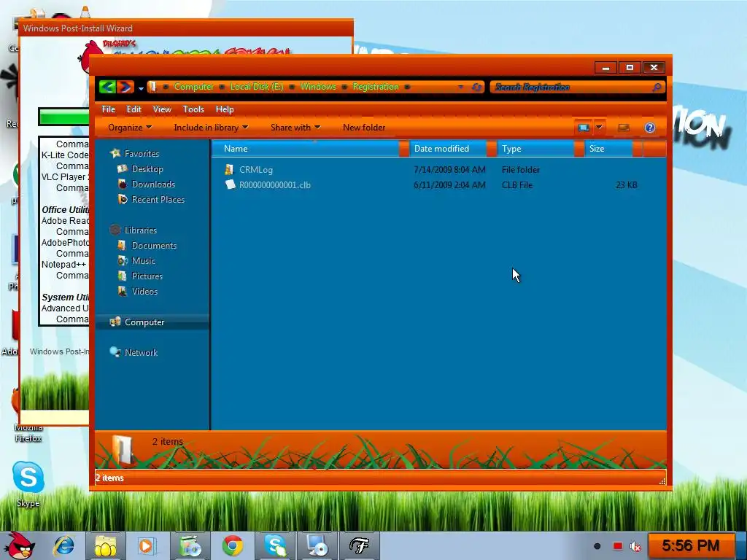Expand Include in library dropdown
Screen dimensions: 747x560
pos(211,127)
